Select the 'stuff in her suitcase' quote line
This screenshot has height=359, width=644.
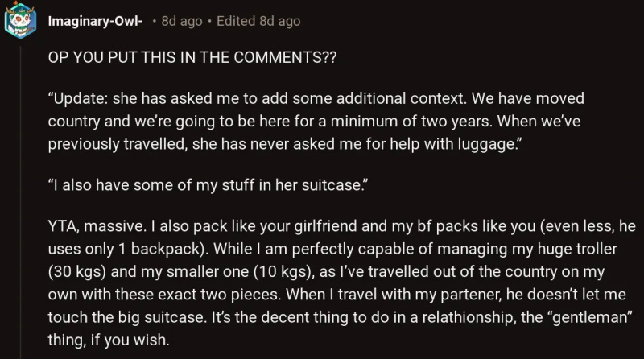tap(208, 185)
